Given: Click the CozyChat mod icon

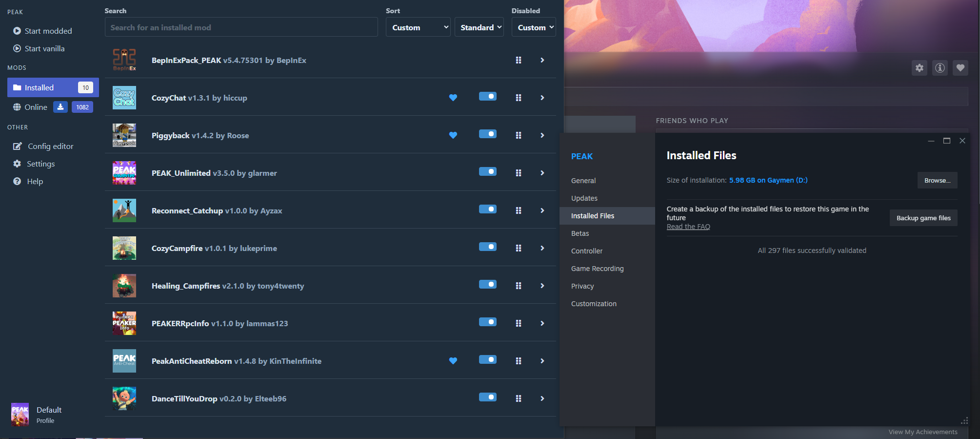Looking at the screenshot, I should (124, 98).
